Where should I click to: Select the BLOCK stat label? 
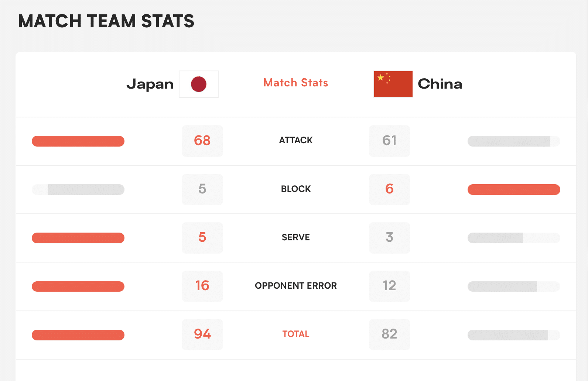[x=295, y=189]
